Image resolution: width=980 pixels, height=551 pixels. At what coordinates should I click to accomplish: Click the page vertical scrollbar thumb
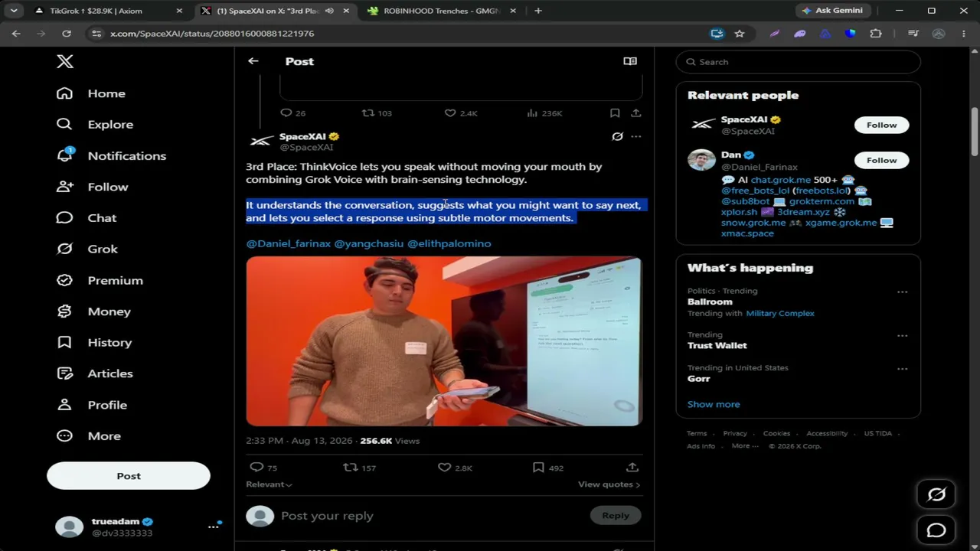coord(975,131)
